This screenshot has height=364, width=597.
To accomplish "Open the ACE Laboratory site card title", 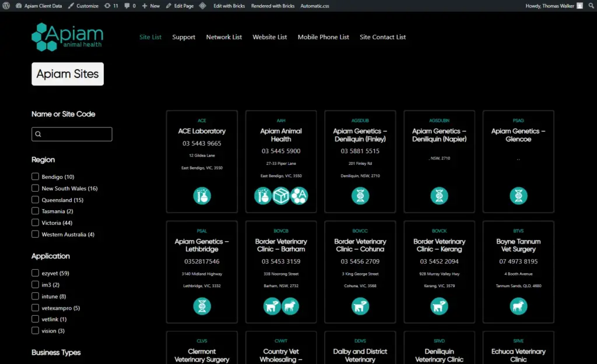I will (202, 131).
